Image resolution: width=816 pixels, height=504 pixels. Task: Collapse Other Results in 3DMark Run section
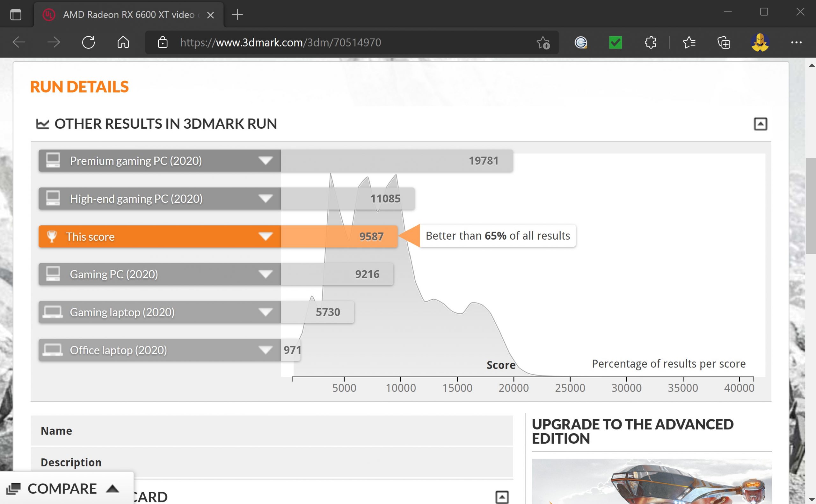click(760, 124)
